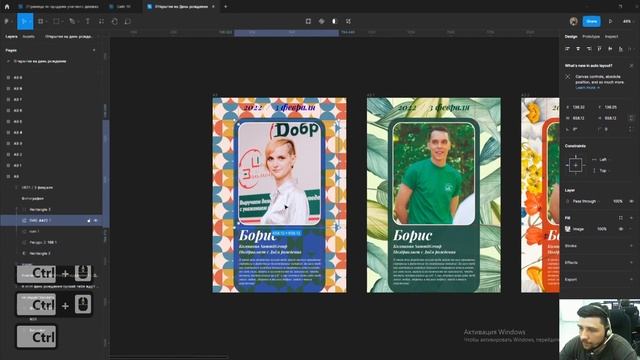Hide the Image fill using its eye icon

click(x=620, y=229)
